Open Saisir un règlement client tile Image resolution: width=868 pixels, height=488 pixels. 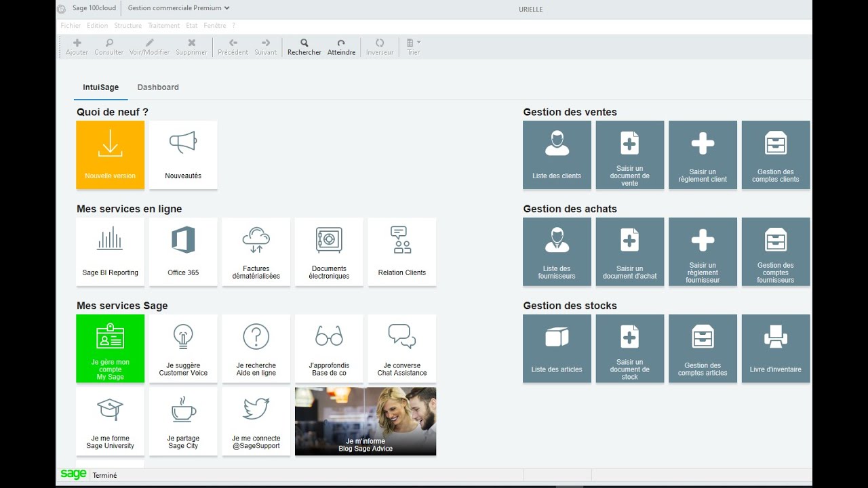pyautogui.click(x=703, y=155)
